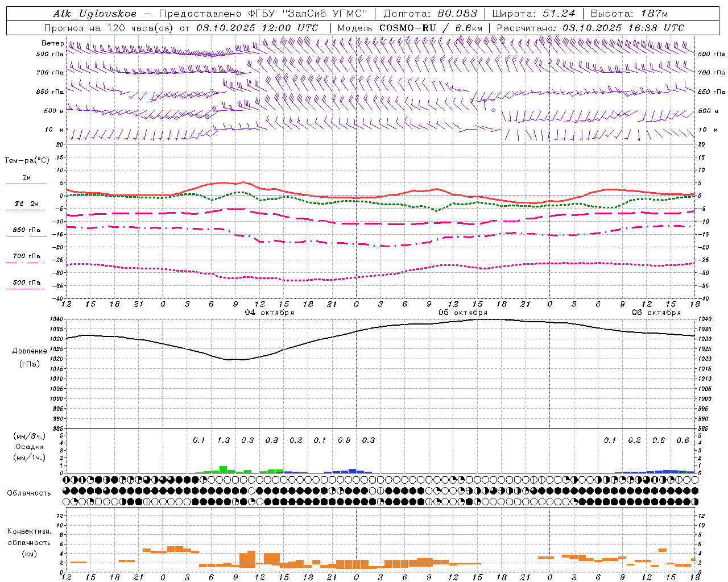The image size is (728, 582).
Task: Select the elevation value Высота: 187м
Action: [x=629, y=14]
